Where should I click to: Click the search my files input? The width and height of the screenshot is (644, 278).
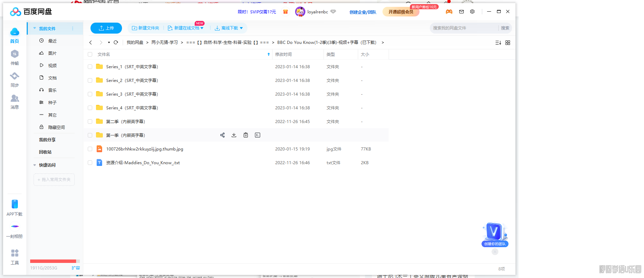click(464, 28)
